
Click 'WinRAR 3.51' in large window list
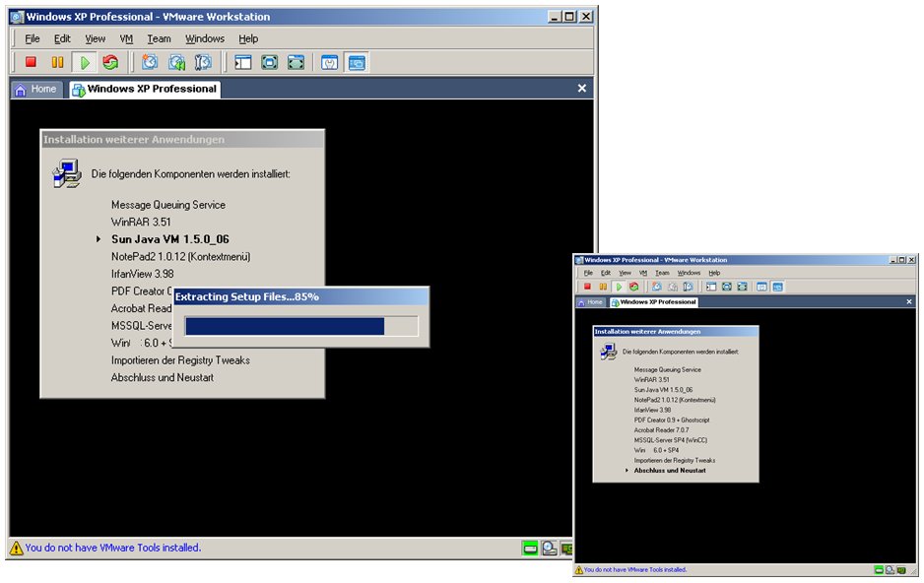(x=141, y=222)
